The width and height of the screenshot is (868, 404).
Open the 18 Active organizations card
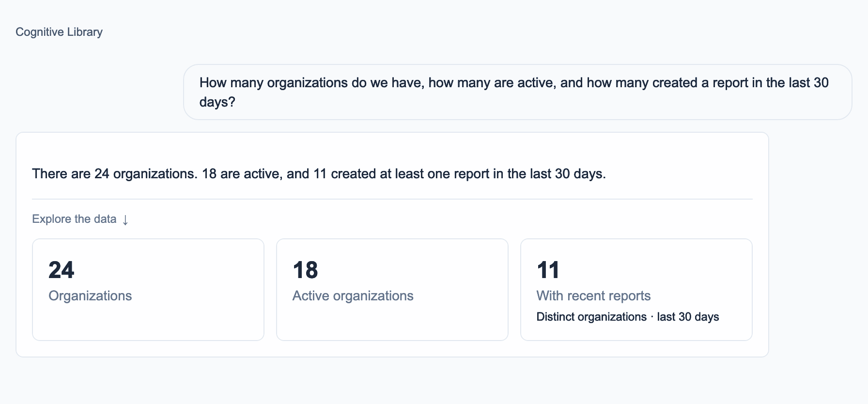pyautogui.click(x=392, y=290)
